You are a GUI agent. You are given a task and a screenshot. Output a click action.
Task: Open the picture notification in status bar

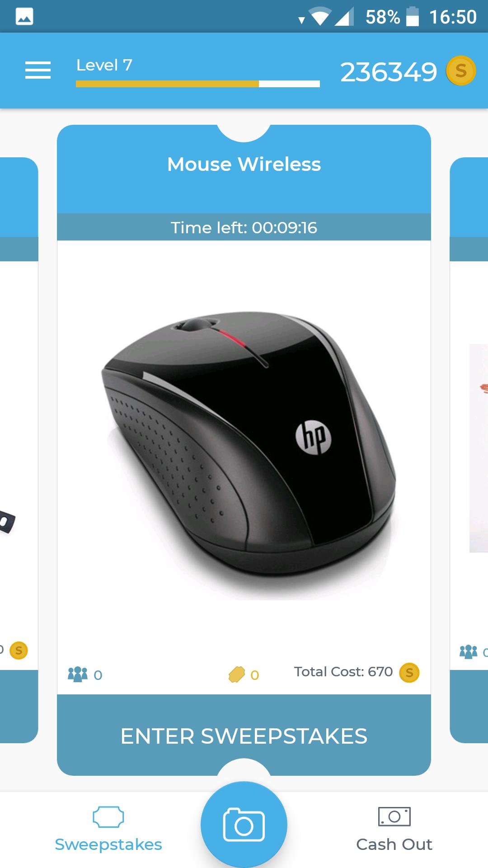24,17
